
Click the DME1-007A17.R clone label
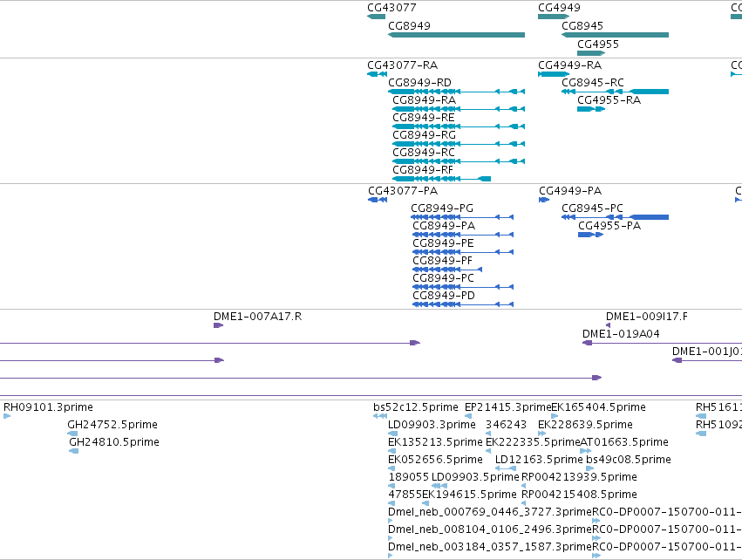click(x=257, y=317)
